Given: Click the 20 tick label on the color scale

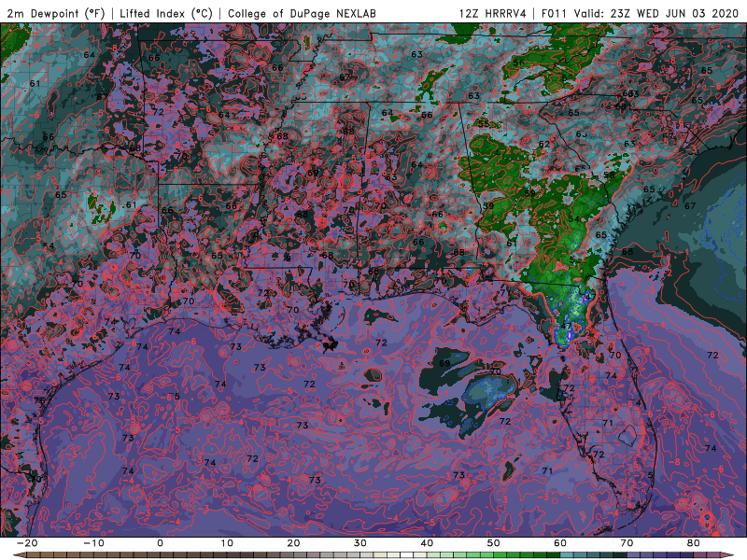Looking at the screenshot, I should click(x=293, y=543).
